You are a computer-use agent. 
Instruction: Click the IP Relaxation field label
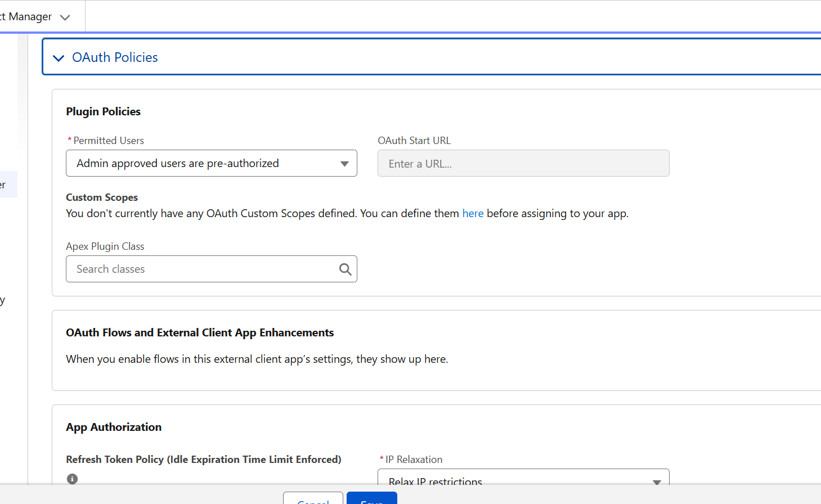[x=414, y=460]
